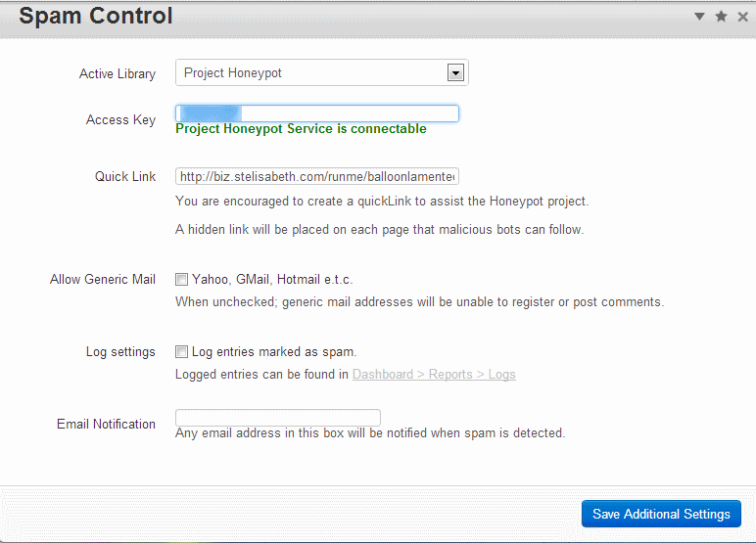Tick the Log entries marked as spam checkbox
The height and width of the screenshot is (543, 756).
click(x=182, y=352)
